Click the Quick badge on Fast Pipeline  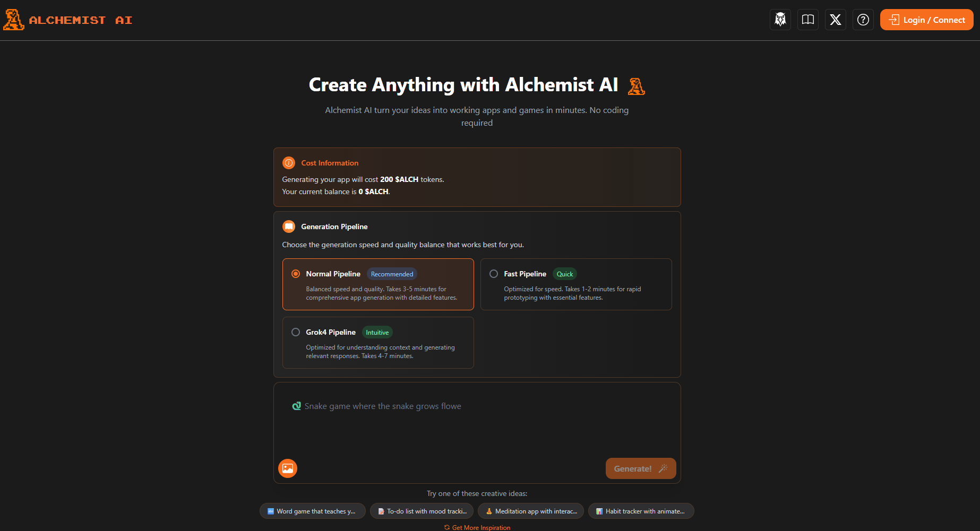[565, 274]
